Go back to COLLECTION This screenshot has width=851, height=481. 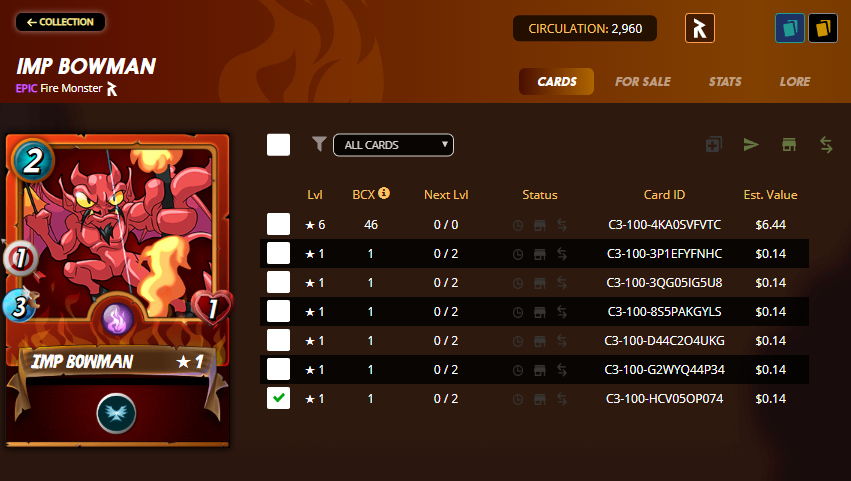[60, 22]
